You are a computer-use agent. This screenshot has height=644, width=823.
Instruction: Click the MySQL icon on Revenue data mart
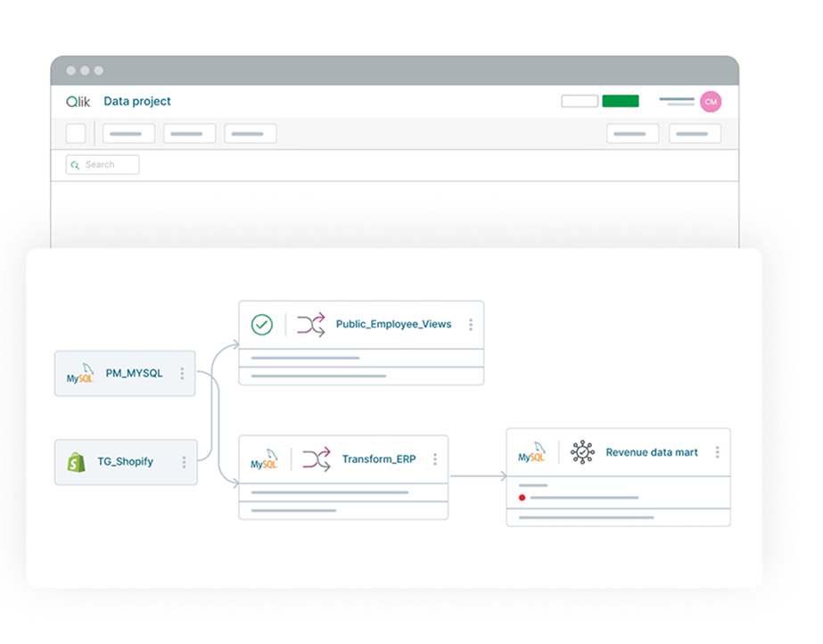point(531,452)
